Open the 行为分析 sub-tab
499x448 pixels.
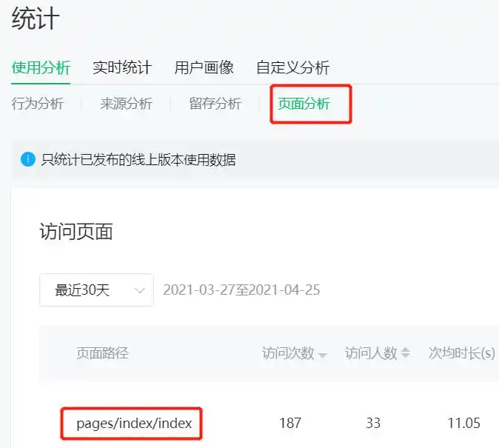click(x=38, y=104)
